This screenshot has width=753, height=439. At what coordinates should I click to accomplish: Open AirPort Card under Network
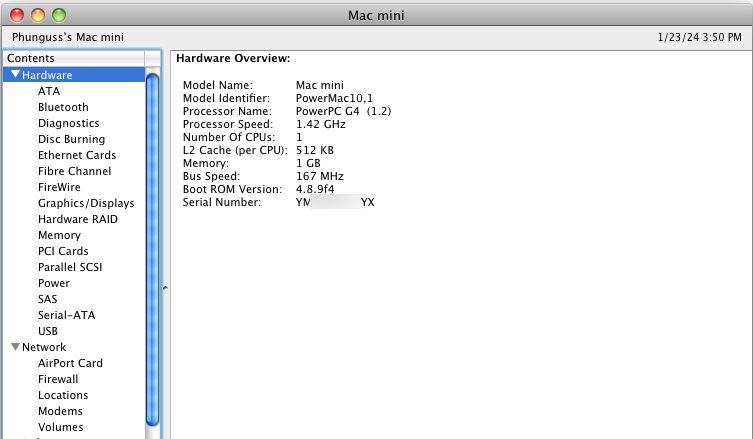tap(71, 363)
